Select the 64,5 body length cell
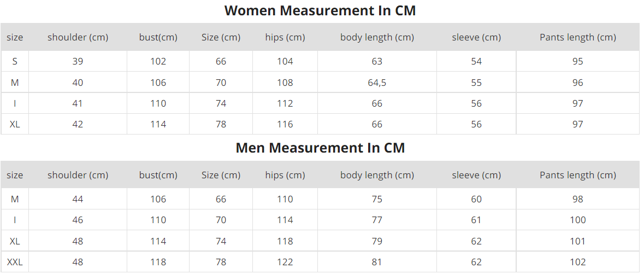Screen dimensions: 644x274 (377, 83)
